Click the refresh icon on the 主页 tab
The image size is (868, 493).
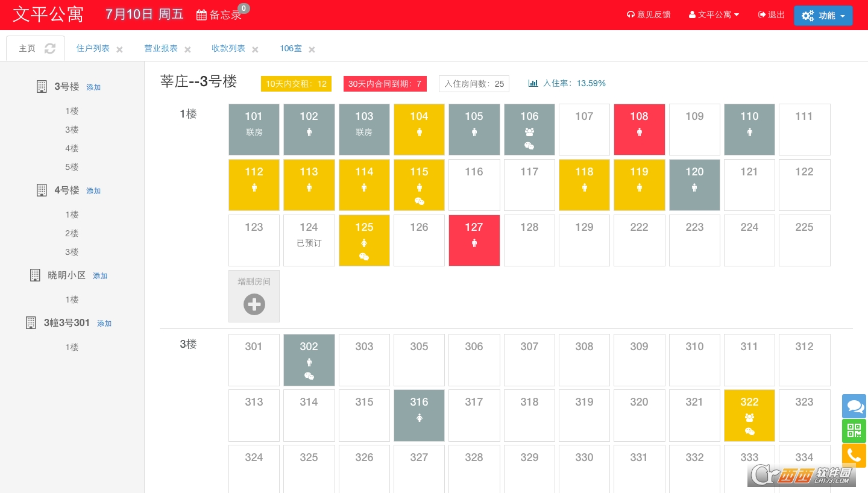click(x=50, y=49)
